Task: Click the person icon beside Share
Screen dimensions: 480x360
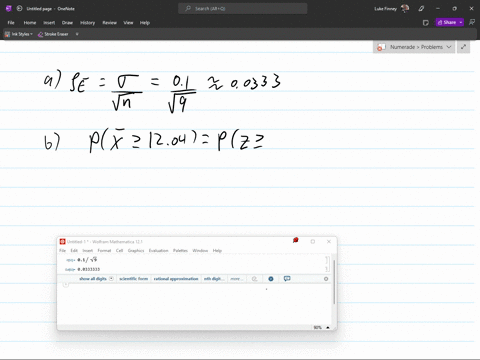Action: coord(472,22)
